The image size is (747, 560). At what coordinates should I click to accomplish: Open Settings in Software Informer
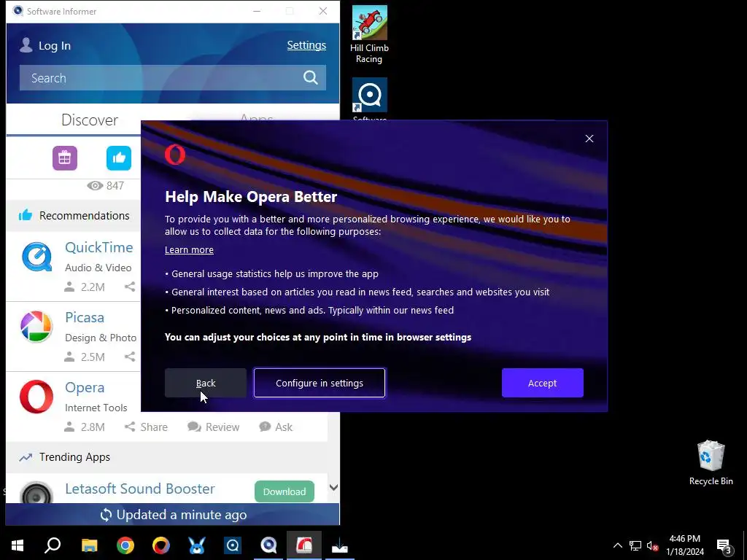click(306, 45)
